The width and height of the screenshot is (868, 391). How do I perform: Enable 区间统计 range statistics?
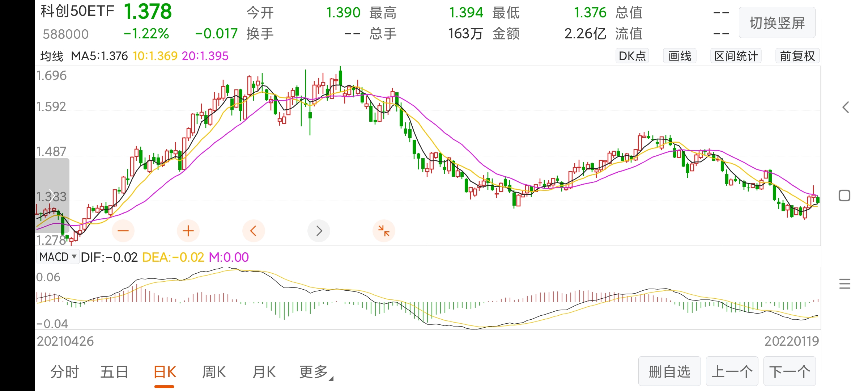[x=736, y=56]
